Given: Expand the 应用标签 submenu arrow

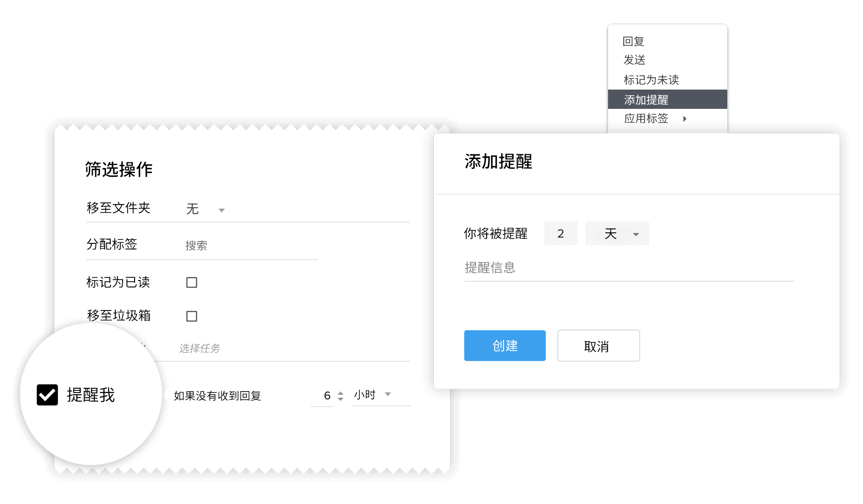Looking at the screenshot, I should tap(685, 119).
